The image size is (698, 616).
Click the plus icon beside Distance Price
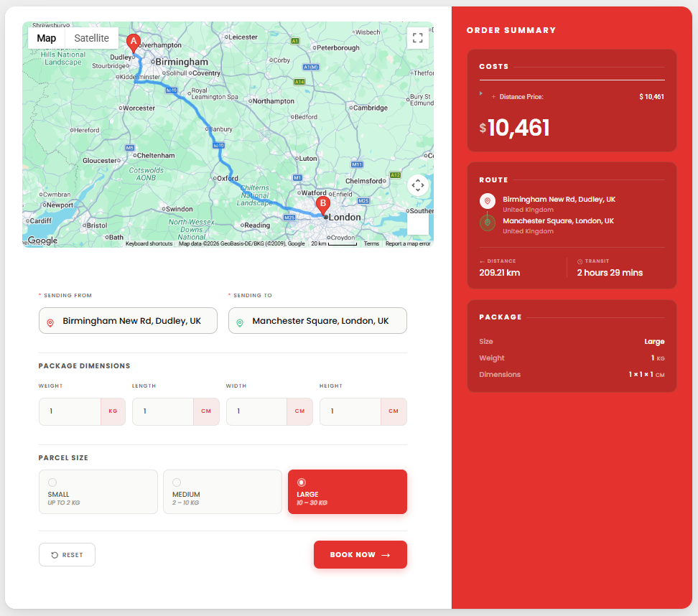(x=493, y=97)
